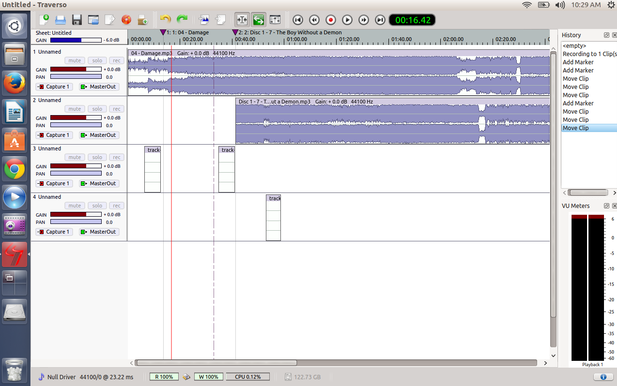Skip to start transport icon
The height and width of the screenshot is (386, 617).
(x=298, y=20)
